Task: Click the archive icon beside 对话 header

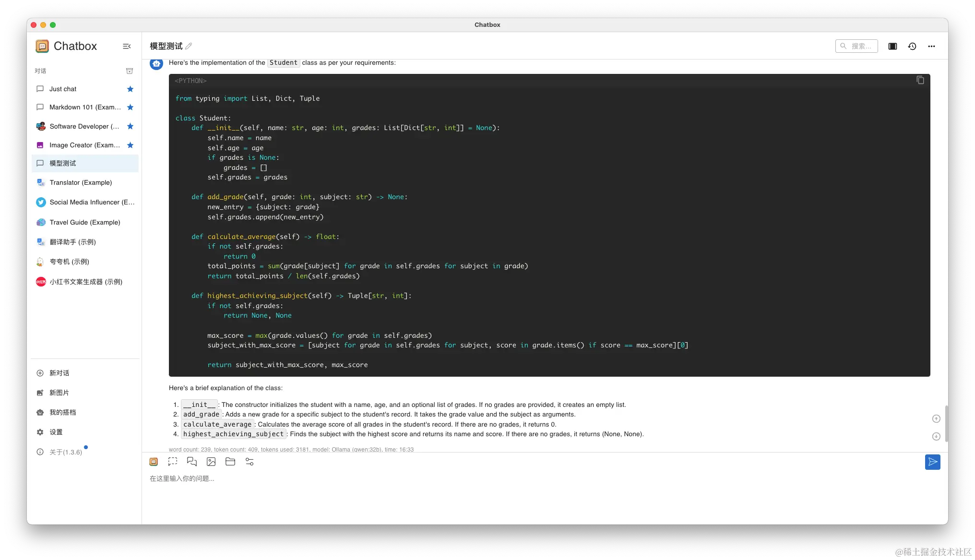Action: click(x=130, y=71)
